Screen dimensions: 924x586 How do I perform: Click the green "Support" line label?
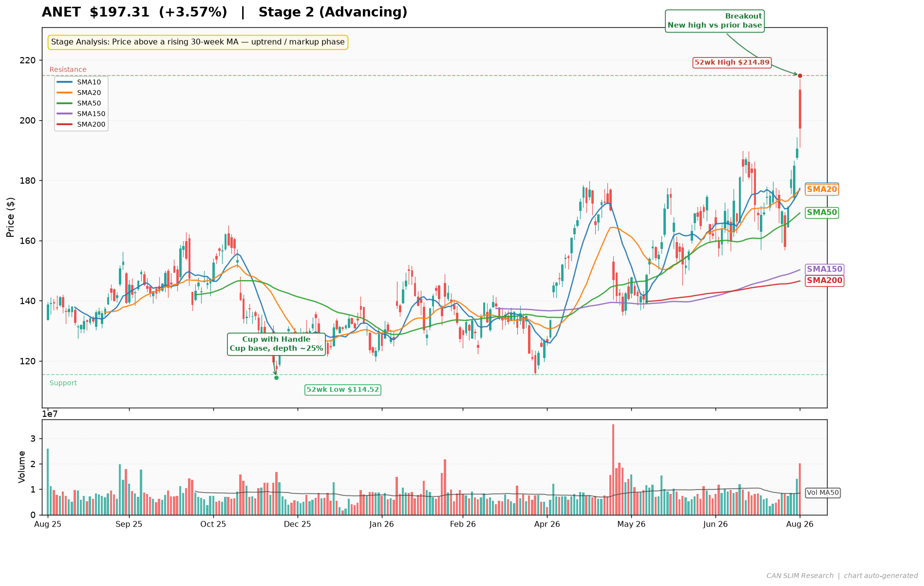point(63,383)
